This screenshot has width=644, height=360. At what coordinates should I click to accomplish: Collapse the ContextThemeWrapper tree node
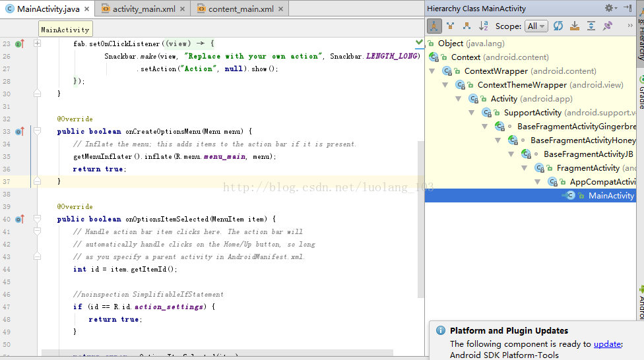click(x=445, y=85)
